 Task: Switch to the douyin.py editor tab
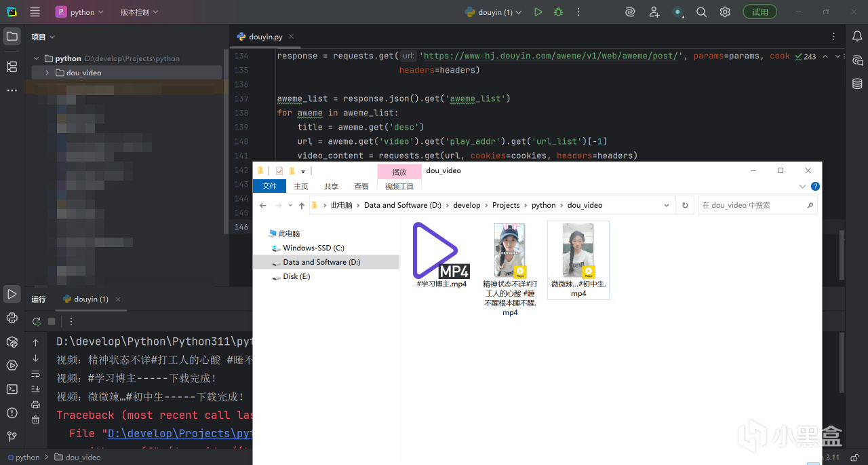(265, 37)
